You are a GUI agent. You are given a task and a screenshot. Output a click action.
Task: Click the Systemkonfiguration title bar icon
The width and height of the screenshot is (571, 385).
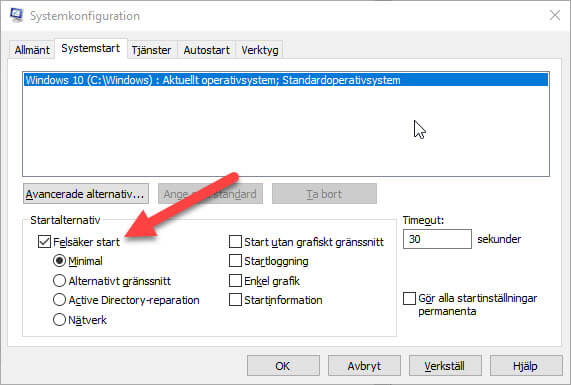tap(17, 15)
